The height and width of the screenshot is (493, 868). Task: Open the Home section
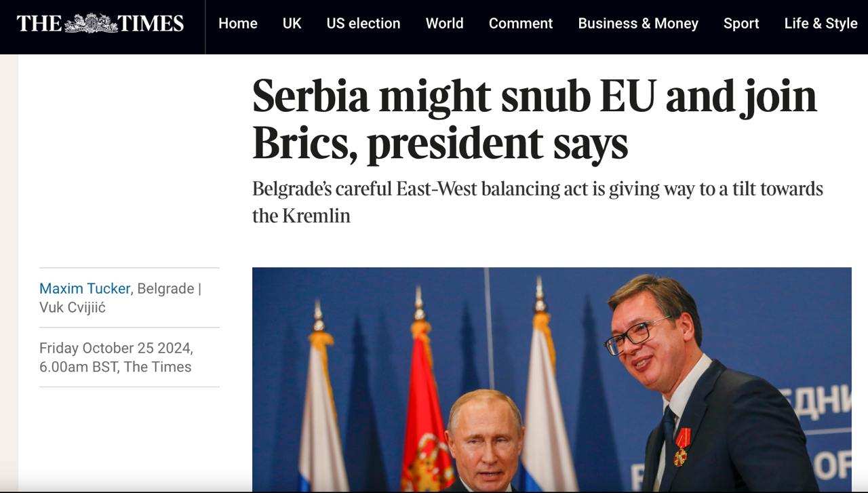click(x=237, y=24)
